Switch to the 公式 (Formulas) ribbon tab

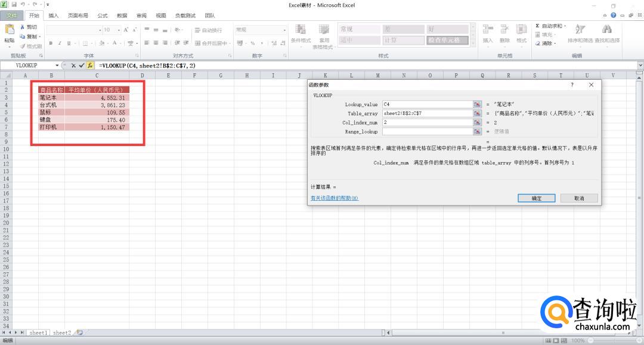tap(102, 15)
